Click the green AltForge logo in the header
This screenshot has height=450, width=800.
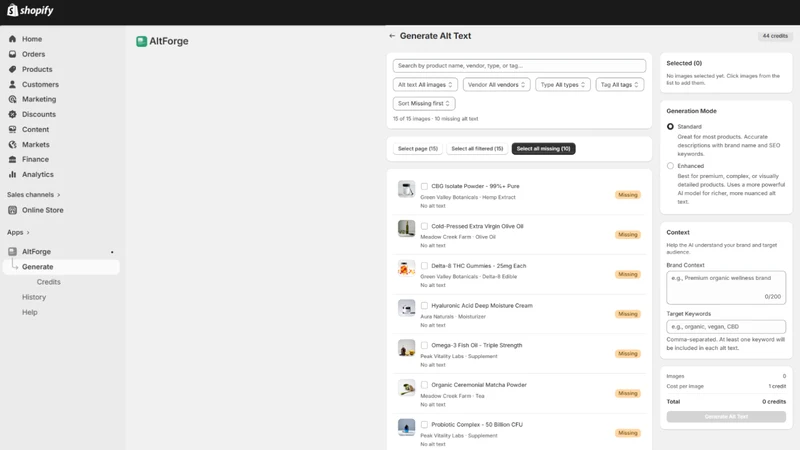(x=141, y=41)
